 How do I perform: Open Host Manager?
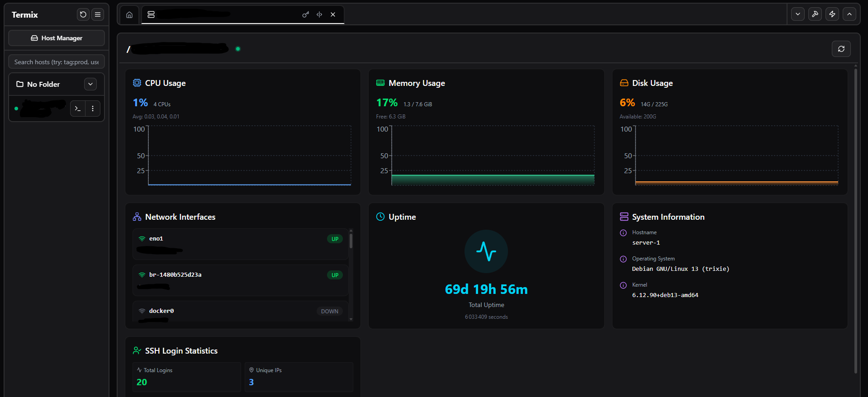(x=57, y=38)
